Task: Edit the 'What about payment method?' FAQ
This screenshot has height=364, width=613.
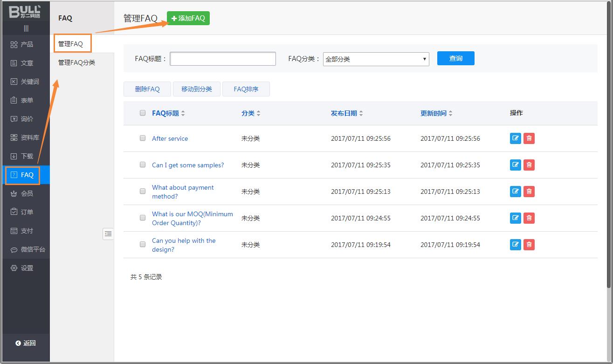Action: click(x=515, y=192)
